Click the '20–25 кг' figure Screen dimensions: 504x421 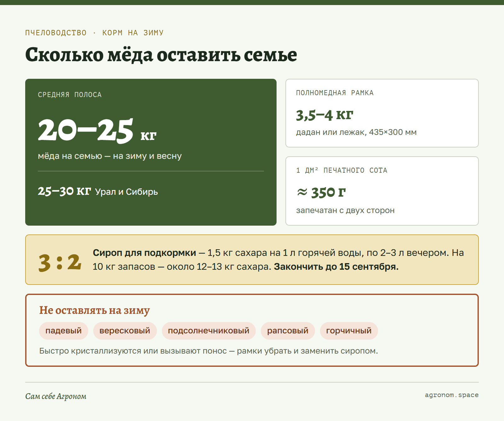click(97, 130)
